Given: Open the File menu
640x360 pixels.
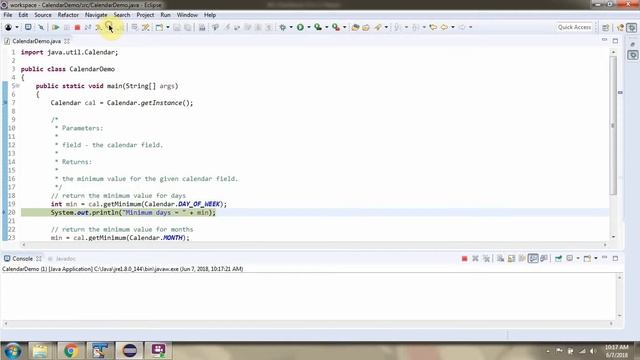Looking at the screenshot, I should [x=8, y=15].
